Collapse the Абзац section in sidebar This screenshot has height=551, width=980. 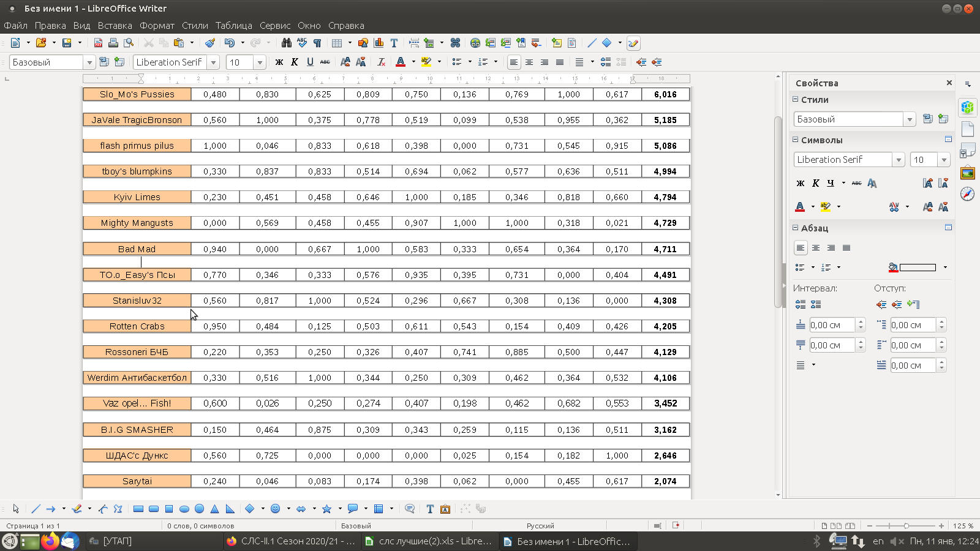796,228
